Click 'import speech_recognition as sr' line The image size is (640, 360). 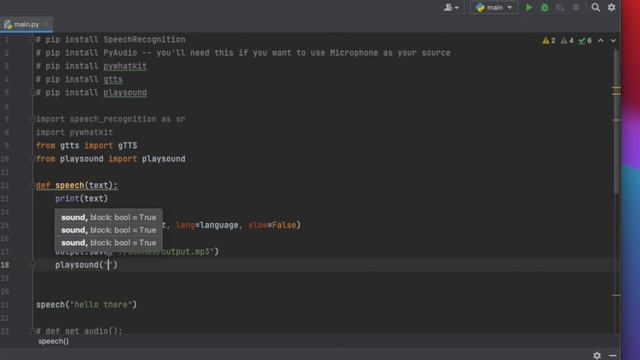click(x=111, y=119)
